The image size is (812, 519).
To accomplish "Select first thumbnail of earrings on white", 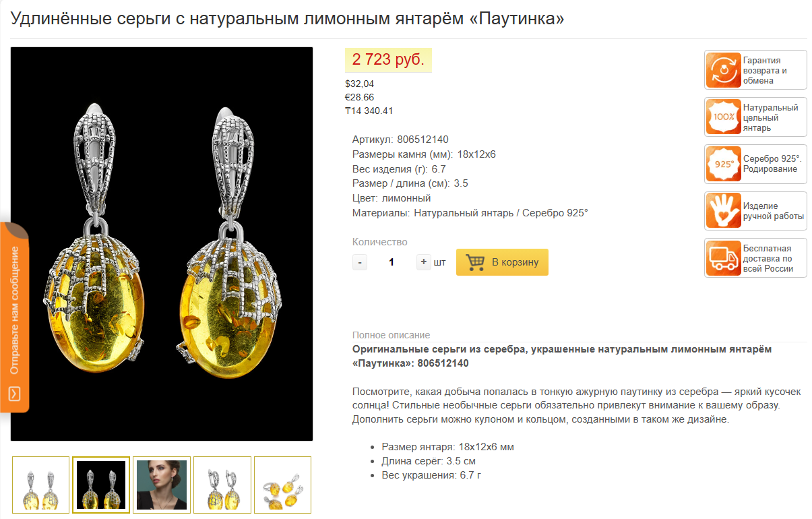I will pos(41,485).
